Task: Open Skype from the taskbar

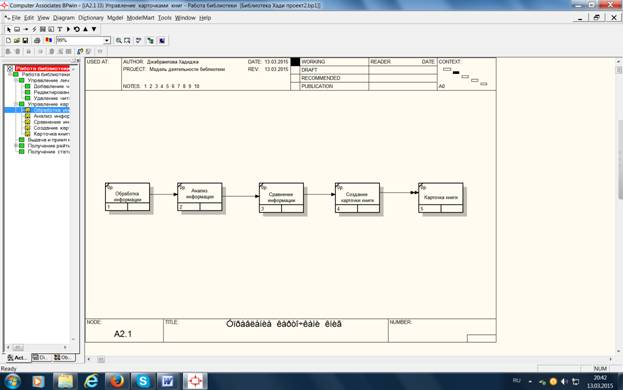Action: pyautogui.click(x=143, y=381)
